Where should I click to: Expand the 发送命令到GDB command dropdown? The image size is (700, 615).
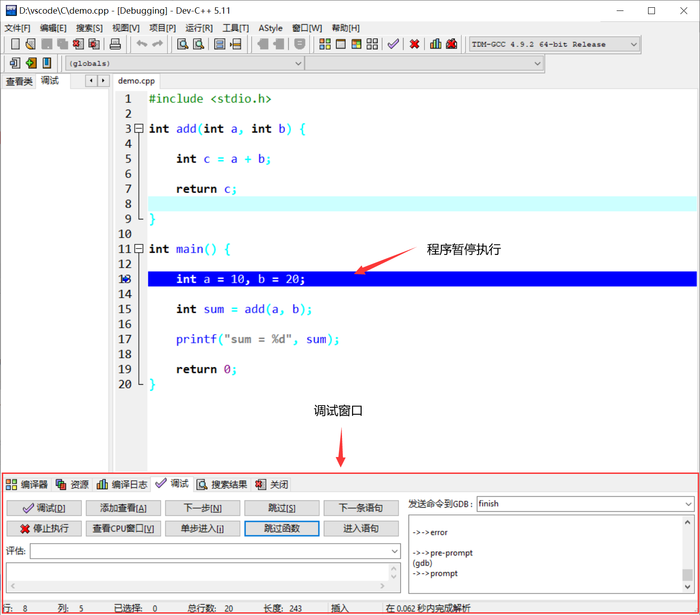tap(688, 504)
